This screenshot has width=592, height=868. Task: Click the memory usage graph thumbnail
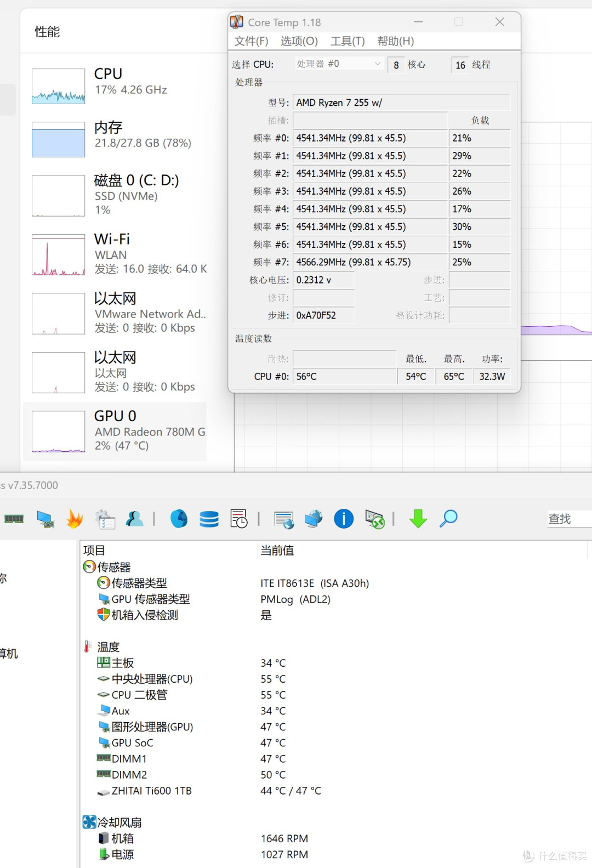(x=58, y=139)
